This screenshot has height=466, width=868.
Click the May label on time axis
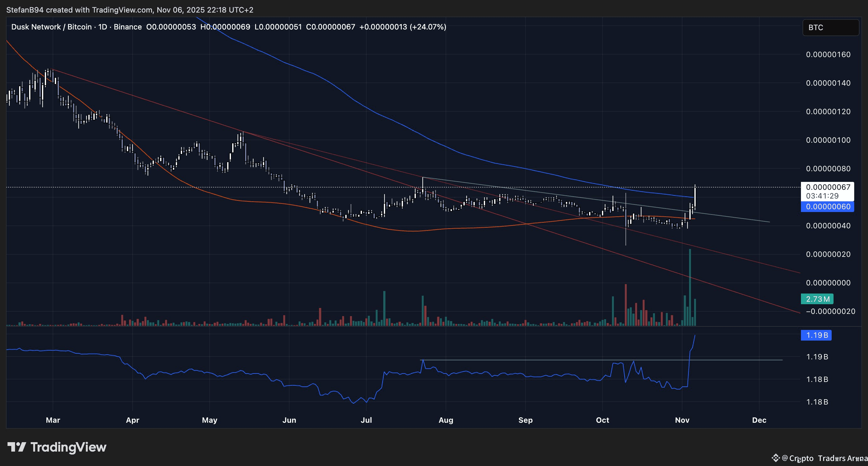[x=210, y=420]
